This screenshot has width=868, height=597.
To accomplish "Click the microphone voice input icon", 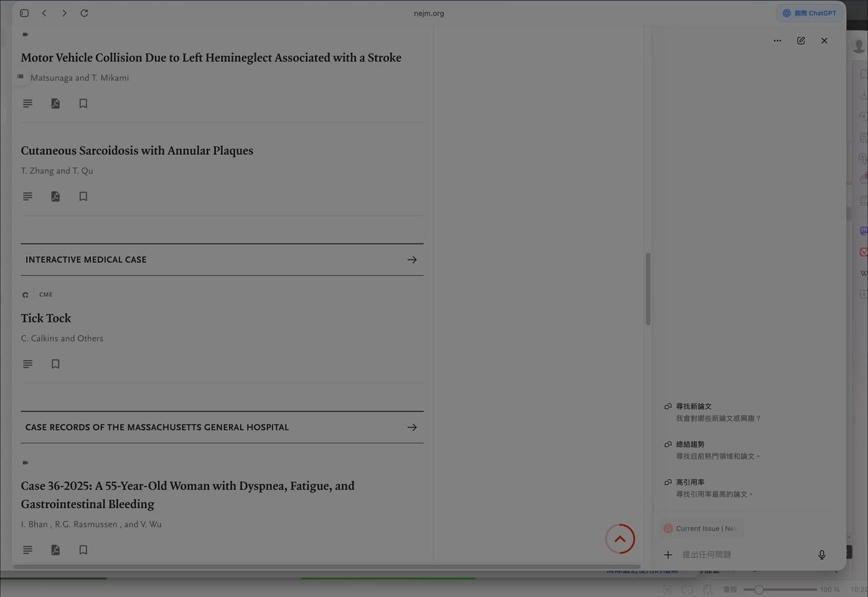I will point(821,555).
